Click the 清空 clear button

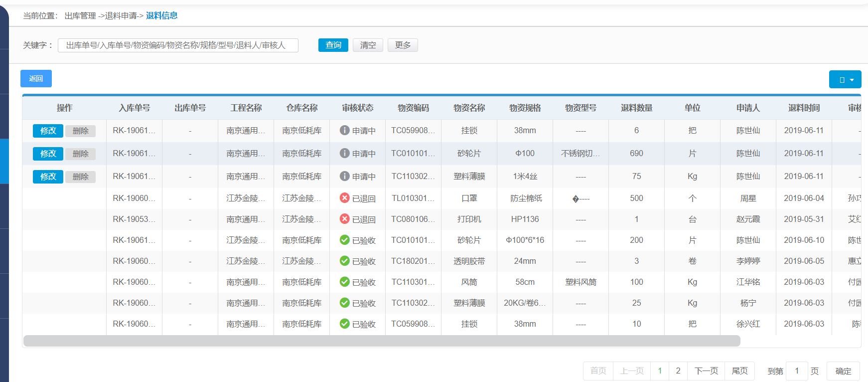pos(368,45)
